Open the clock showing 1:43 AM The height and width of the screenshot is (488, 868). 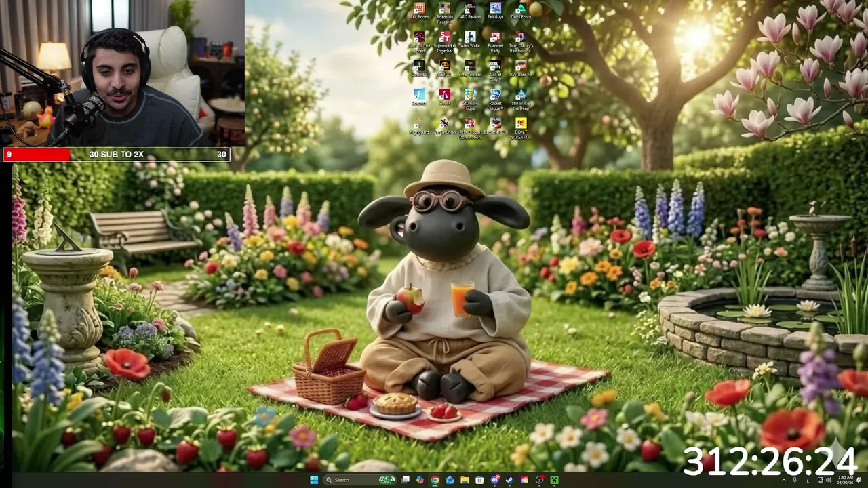point(845,480)
